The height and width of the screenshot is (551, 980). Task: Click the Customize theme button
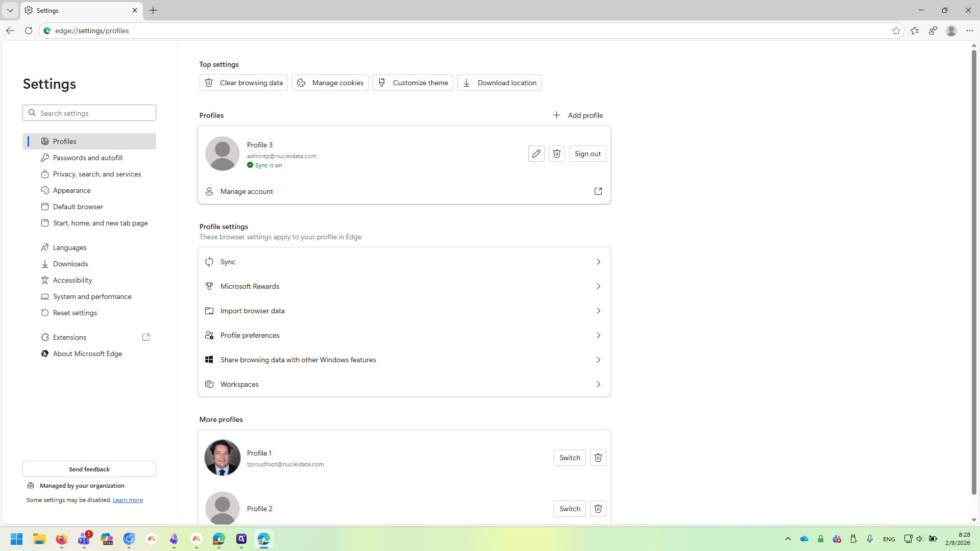413,83
